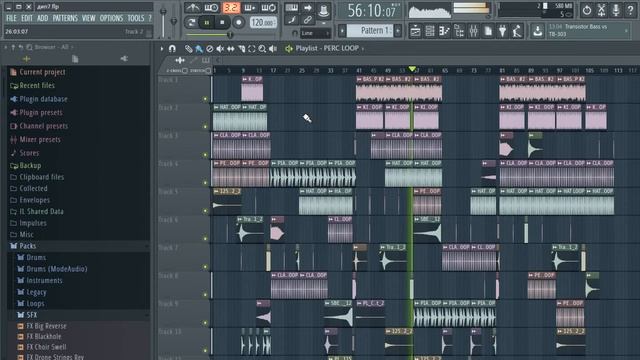Select the Delete tool in playlist toolbar
Image resolution: width=640 pixels, height=360 pixels.
pyautogui.click(x=209, y=49)
